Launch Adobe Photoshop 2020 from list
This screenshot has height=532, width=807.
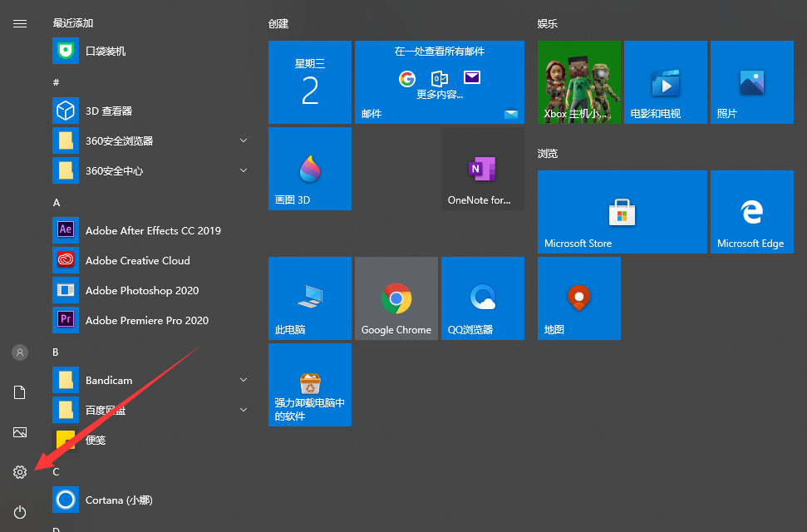click(x=141, y=290)
